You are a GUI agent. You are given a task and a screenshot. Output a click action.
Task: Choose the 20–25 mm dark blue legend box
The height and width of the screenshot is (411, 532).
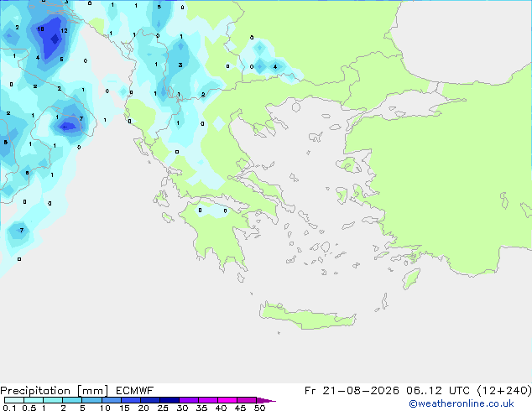pyautogui.click(x=150, y=400)
